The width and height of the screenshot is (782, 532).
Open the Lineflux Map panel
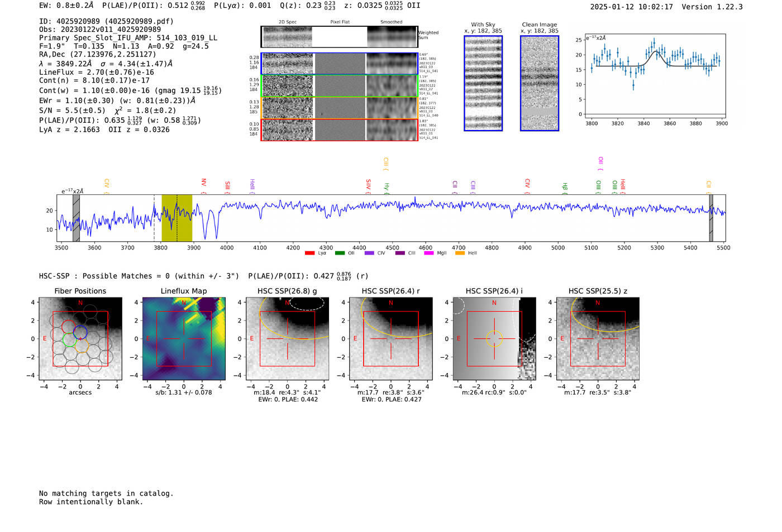tap(184, 339)
